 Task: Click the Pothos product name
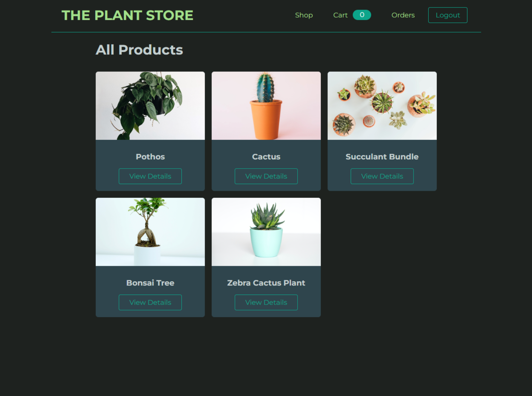(x=150, y=157)
